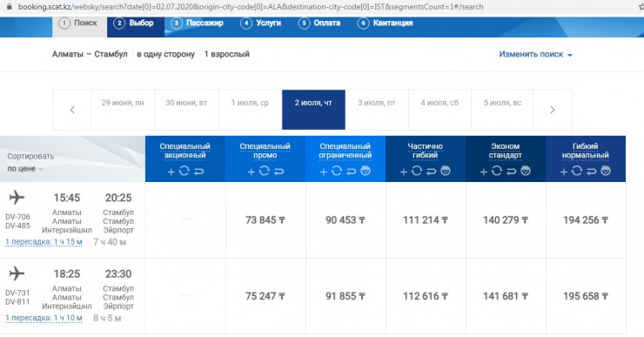Open step 4 Услуги tab
Screen dimensions: 644x337
tap(261, 23)
